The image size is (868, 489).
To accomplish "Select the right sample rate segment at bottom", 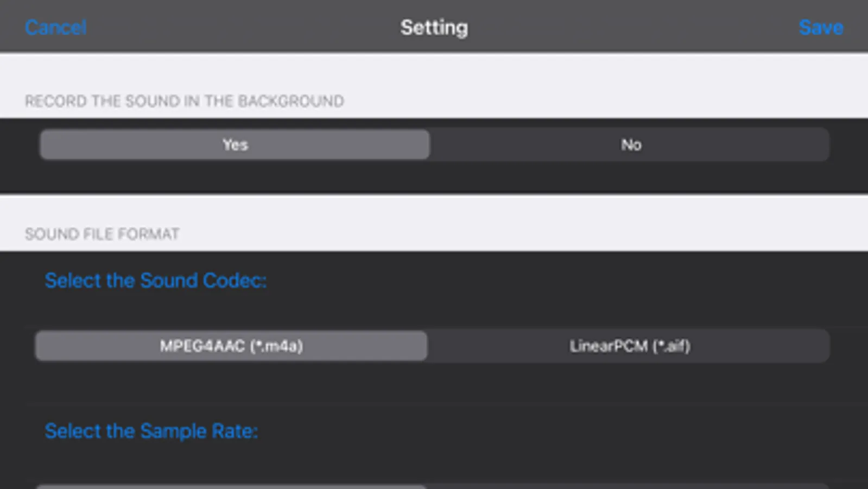I will pos(629,486).
